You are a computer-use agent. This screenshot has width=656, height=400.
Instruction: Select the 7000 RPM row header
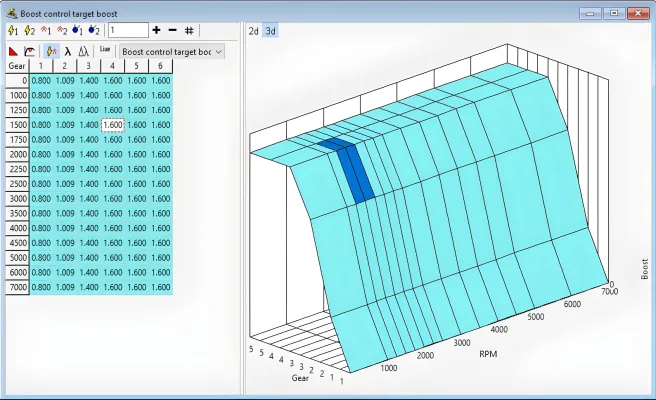click(17, 286)
